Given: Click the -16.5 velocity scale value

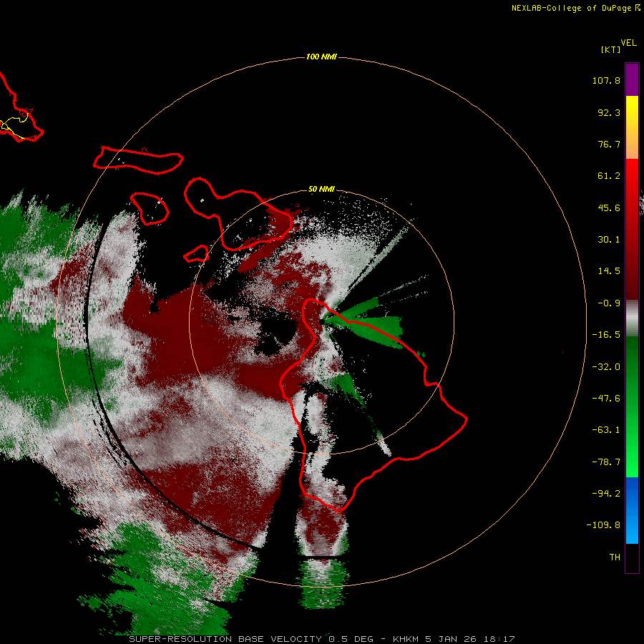Looking at the screenshot, I should [606, 335].
